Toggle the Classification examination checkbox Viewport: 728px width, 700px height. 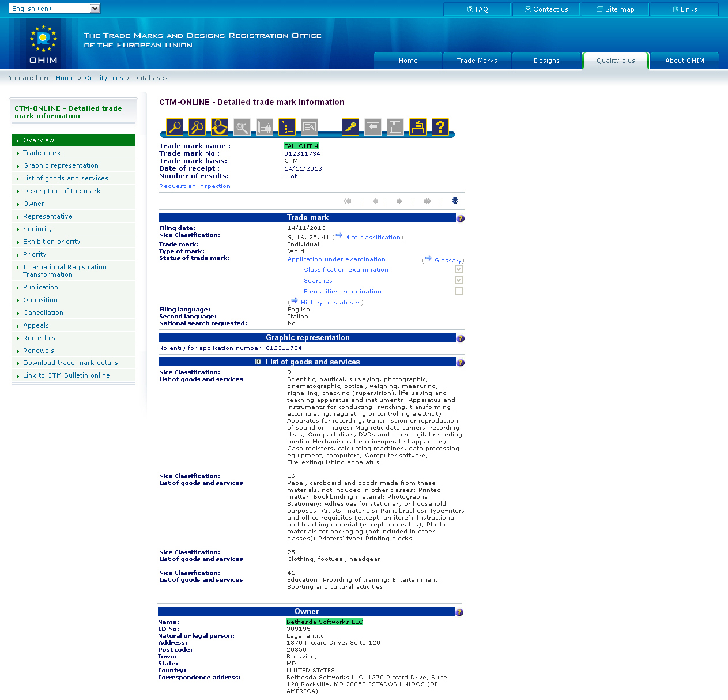pyautogui.click(x=459, y=269)
